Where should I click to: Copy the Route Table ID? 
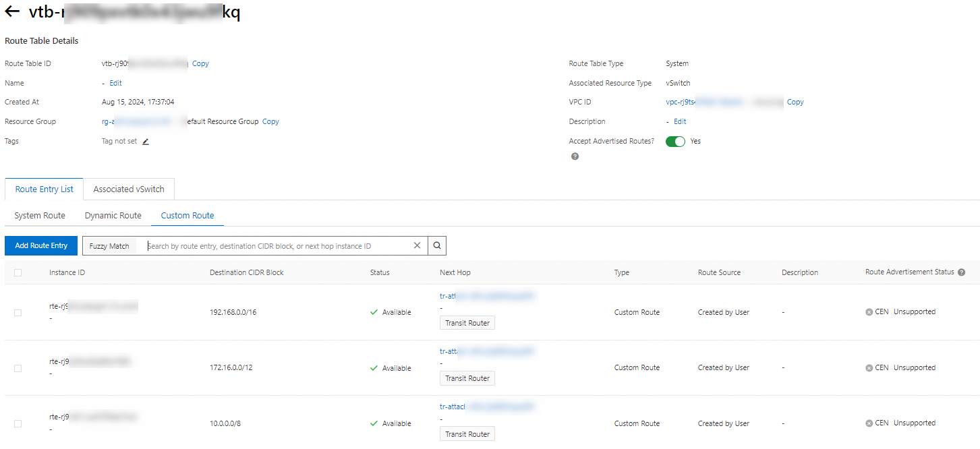click(200, 63)
